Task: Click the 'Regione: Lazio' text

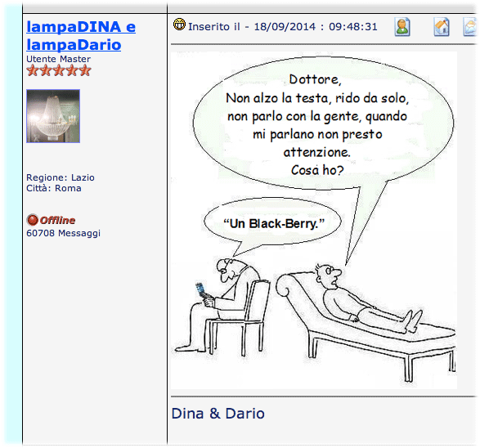Action: 61,177
